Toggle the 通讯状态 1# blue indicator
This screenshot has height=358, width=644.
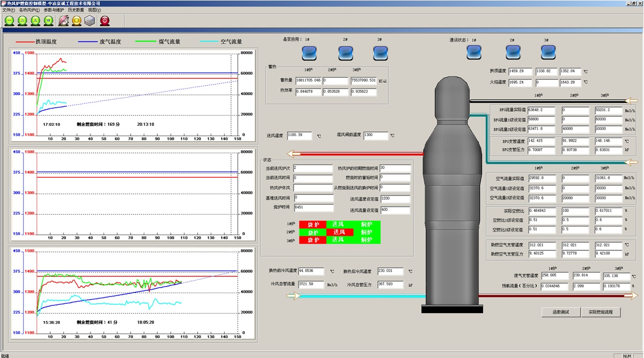point(474,52)
